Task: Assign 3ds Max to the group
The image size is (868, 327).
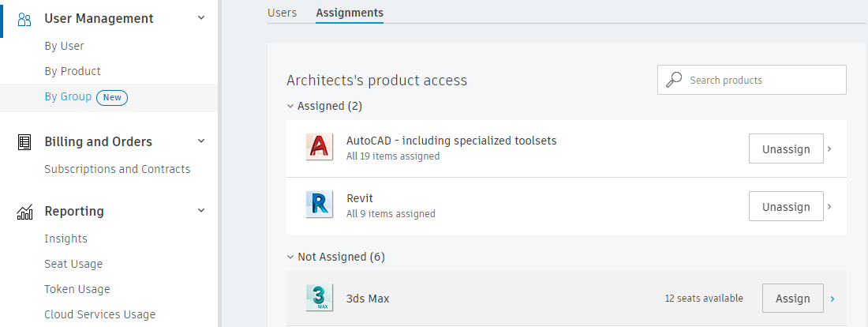Action: click(793, 299)
